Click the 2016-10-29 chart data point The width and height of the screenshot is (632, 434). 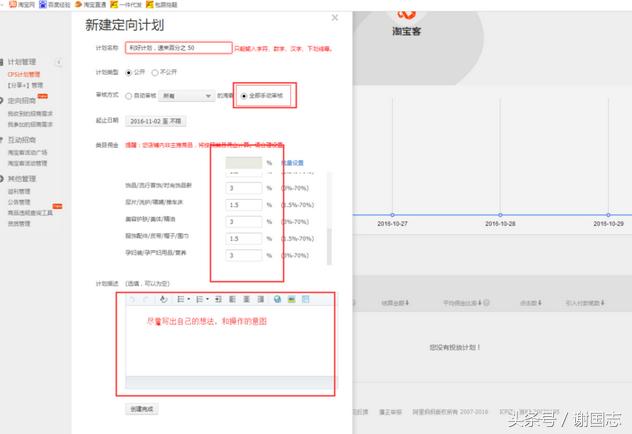click(x=608, y=215)
